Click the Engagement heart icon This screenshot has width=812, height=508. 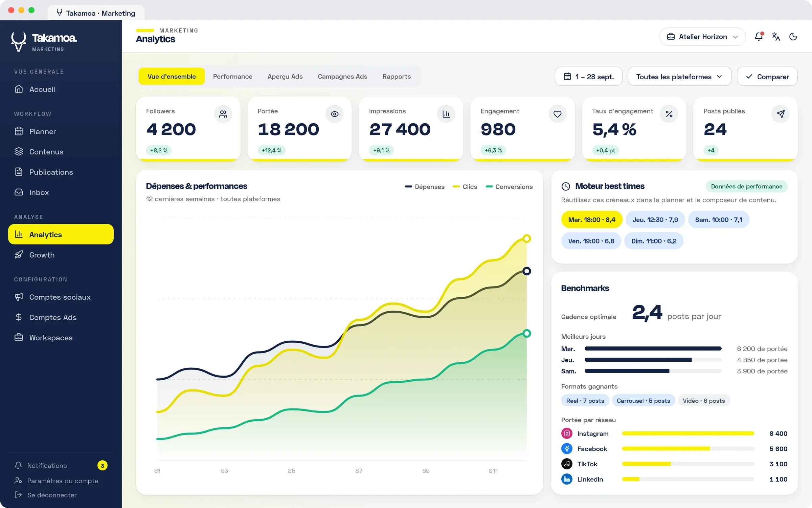pyautogui.click(x=558, y=114)
